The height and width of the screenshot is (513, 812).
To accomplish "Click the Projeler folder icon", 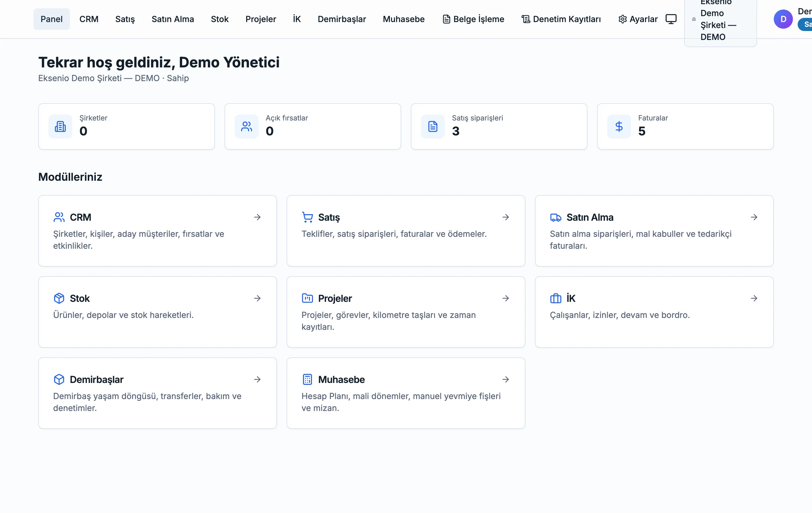I will (x=307, y=299).
